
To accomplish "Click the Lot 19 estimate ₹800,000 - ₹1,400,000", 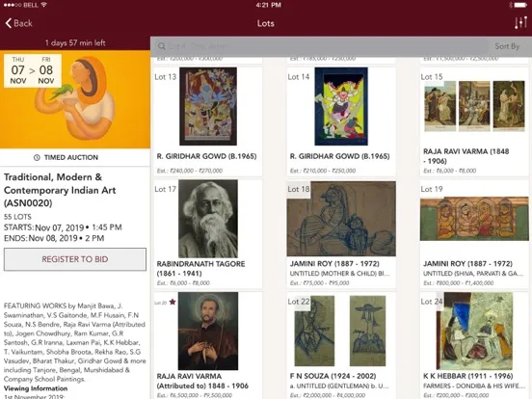I will pyautogui.click(x=459, y=283).
